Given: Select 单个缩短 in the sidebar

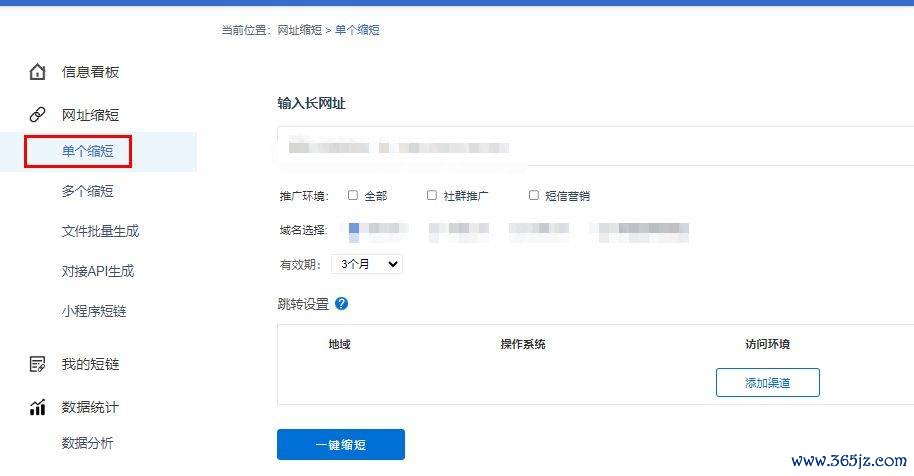Looking at the screenshot, I should (87, 151).
